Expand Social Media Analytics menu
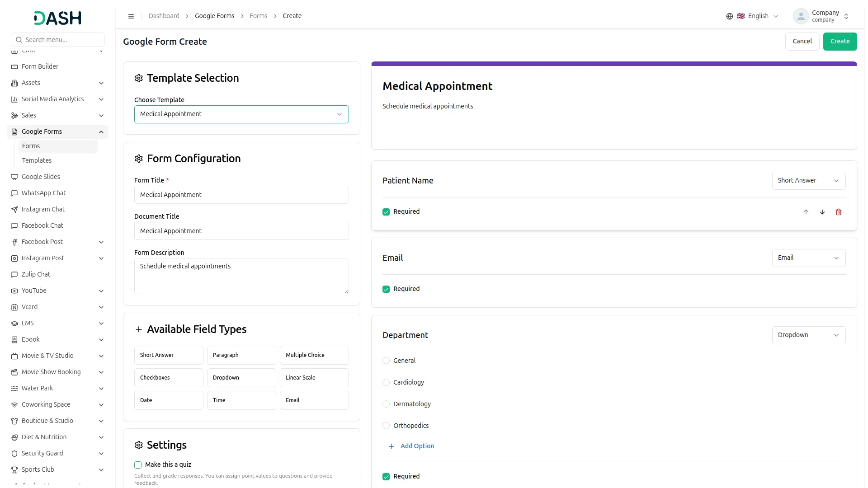 [x=58, y=99]
